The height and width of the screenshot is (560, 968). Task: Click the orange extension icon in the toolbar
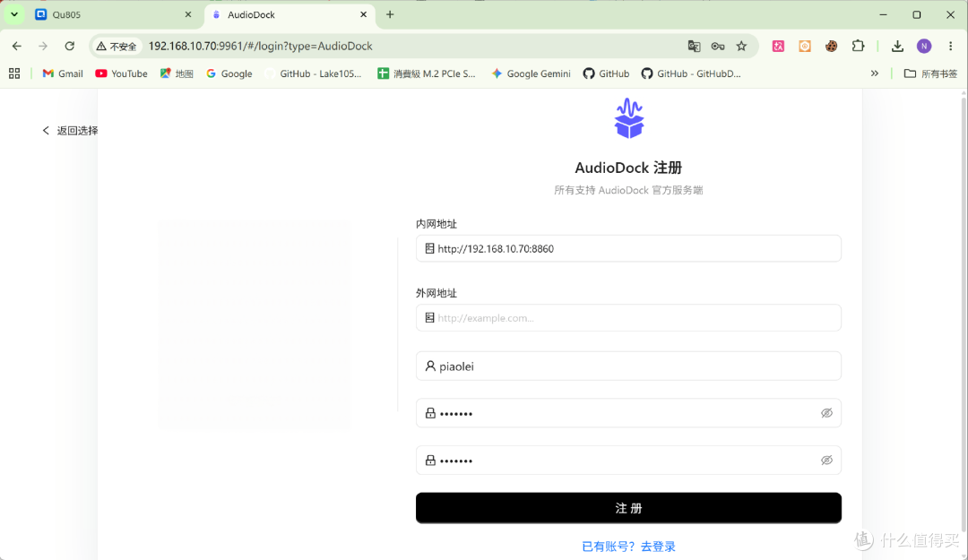[x=804, y=46]
